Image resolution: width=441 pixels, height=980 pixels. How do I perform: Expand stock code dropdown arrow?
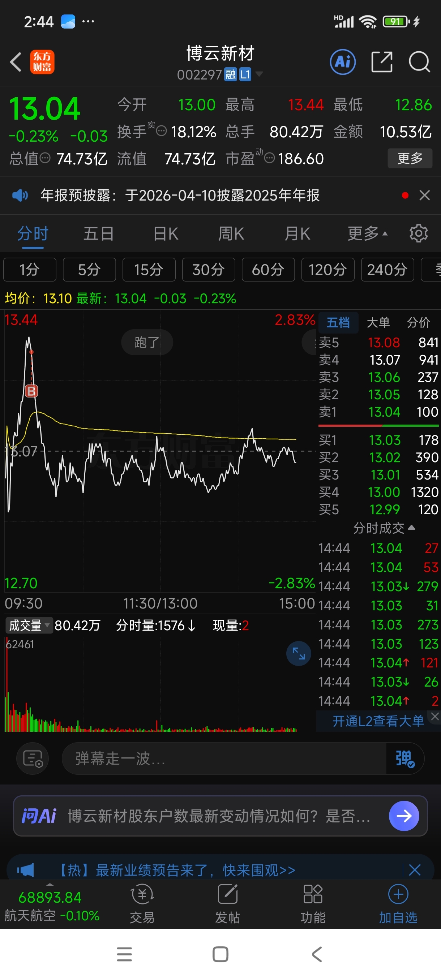pyautogui.click(x=259, y=73)
